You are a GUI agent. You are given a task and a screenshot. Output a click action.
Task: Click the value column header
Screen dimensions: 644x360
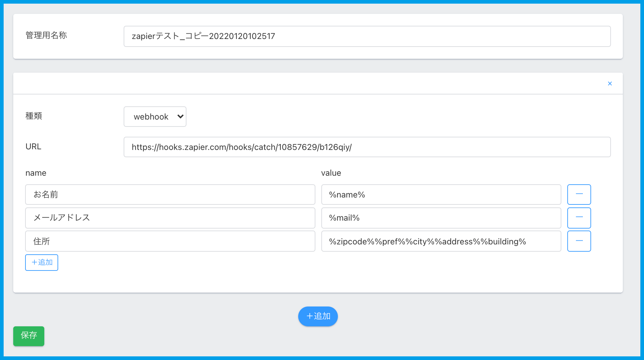point(331,173)
